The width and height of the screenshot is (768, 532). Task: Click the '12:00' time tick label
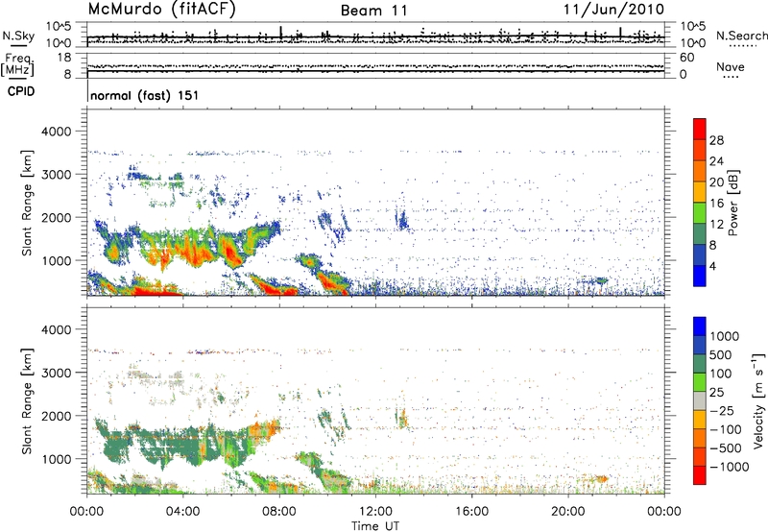(x=375, y=512)
